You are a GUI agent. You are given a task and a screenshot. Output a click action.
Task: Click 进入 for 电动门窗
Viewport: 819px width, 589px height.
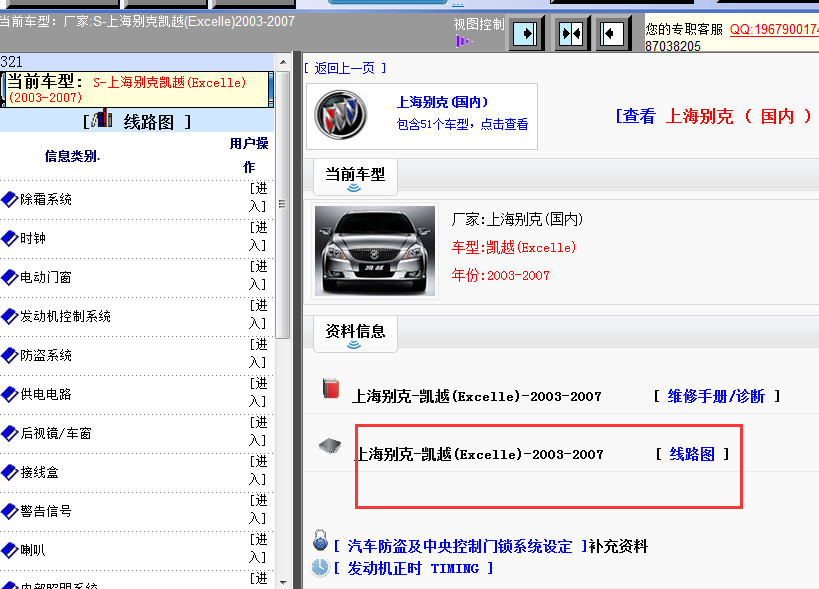coord(258,276)
